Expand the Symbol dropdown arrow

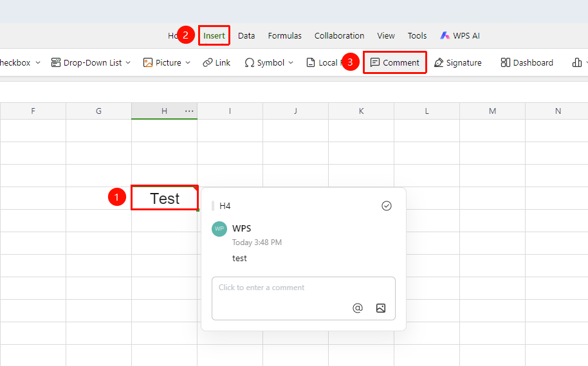(x=291, y=62)
